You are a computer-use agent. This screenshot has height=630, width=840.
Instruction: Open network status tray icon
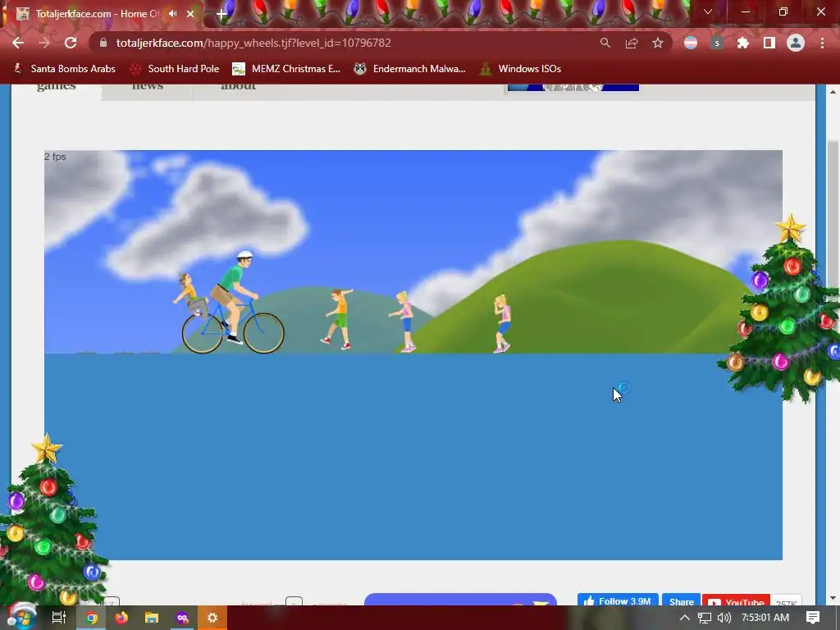pos(705,618)
